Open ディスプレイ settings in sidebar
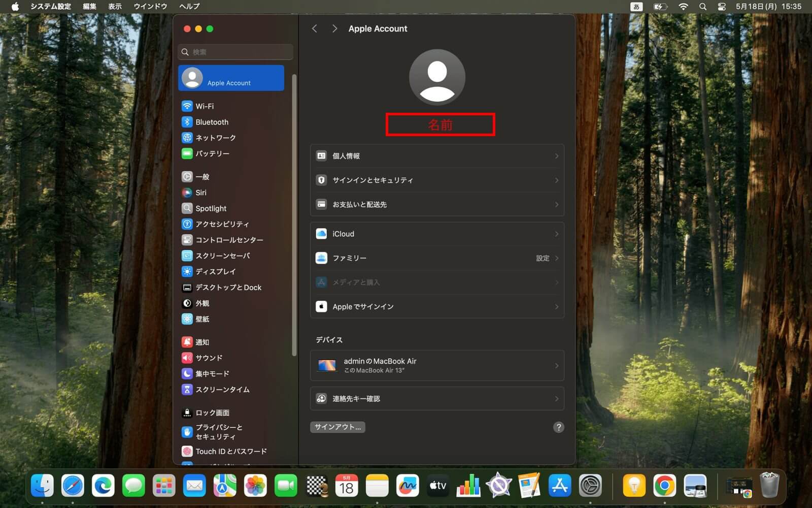The width and height of the screenshot is (812, 508). pyautogui.click(x=231, y=271)
